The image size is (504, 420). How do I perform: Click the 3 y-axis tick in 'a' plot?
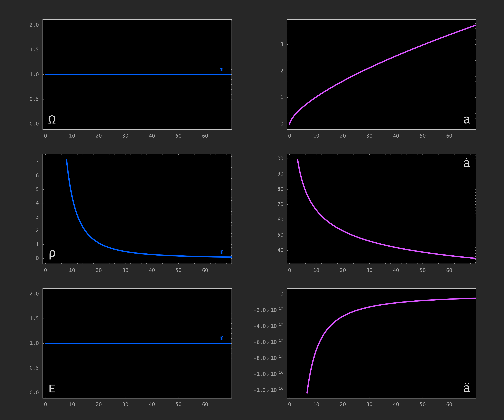282,44
